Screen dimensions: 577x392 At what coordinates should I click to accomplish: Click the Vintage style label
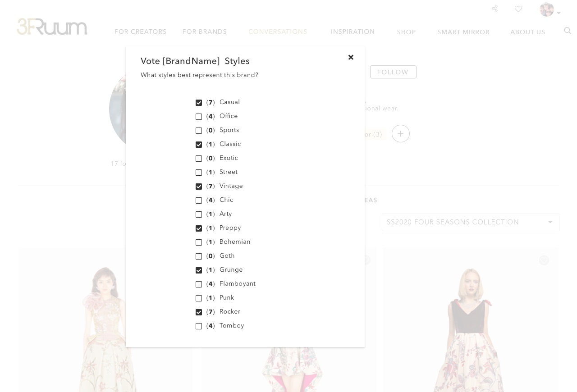(x=231, y=186)
